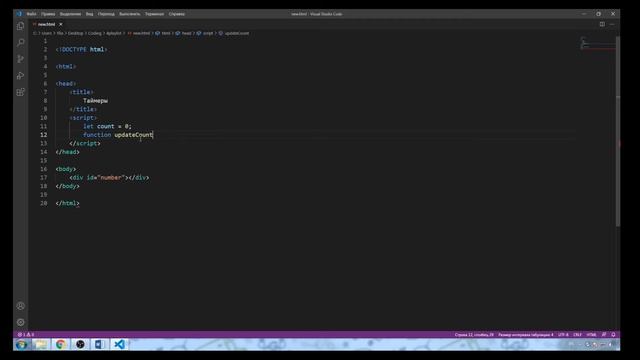Viewport: 640px width, 360px height.
Task: Open the notifications bell in status bar
Action: (613, 334)
